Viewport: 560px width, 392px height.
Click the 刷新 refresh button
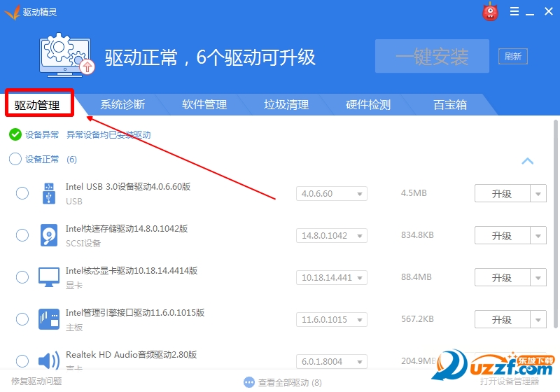[x=513, y=56]
